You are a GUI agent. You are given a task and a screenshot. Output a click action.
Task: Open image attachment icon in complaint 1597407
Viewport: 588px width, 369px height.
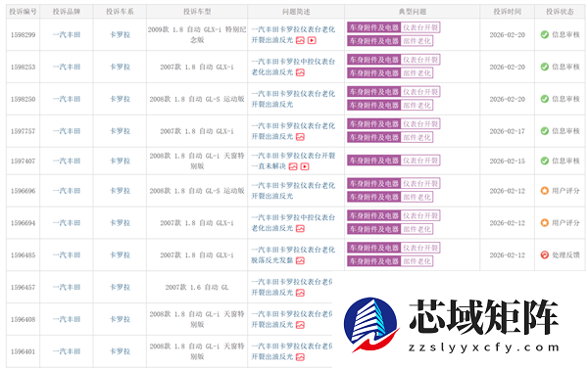pyautogui.click(x=293, y=166)
